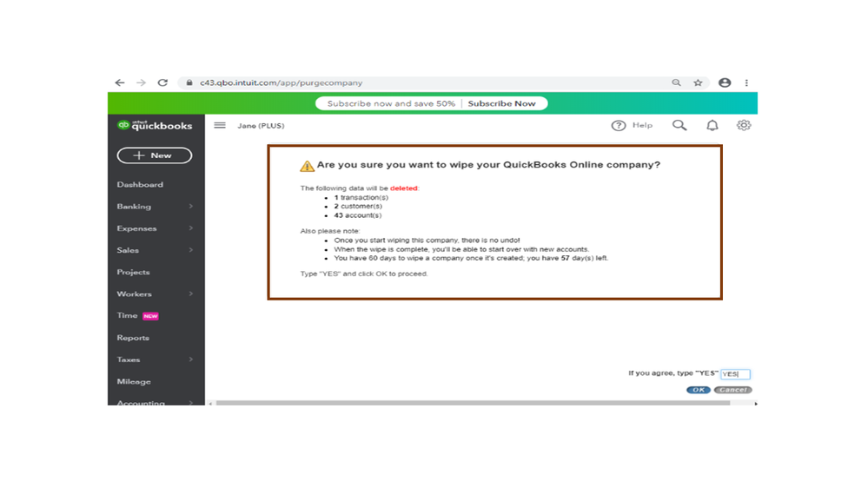Open Workers in the sidebar
Screen dimensions: 868x488
134,293
